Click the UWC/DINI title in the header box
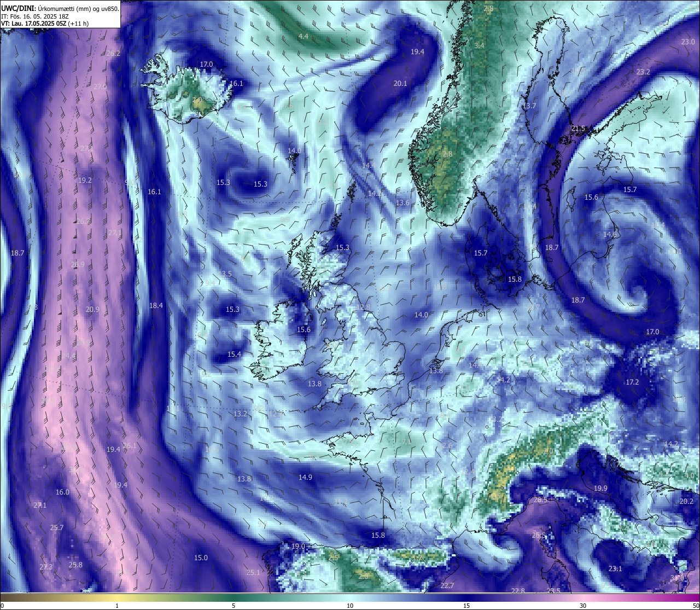700x610 pixels. (x=18, y=8)
